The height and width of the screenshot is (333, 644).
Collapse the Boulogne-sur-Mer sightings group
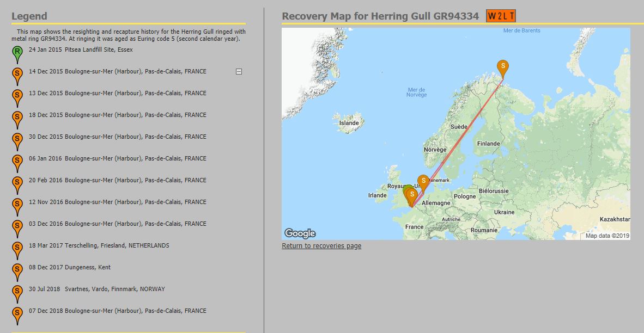pos(239,72)
